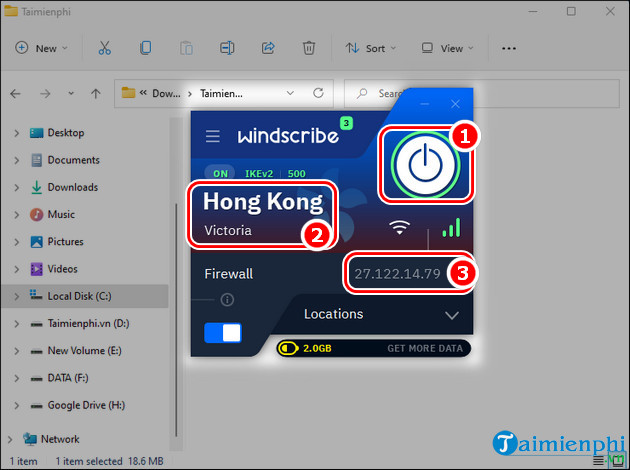The width and height of the screenshot is (630, 470).
Task: Open the View dropdown in Explorer
Action: [x=447, y=48]
